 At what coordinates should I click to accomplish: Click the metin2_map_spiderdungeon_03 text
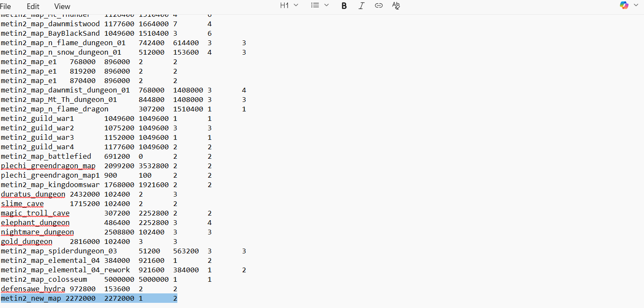[x=59, y=251]
